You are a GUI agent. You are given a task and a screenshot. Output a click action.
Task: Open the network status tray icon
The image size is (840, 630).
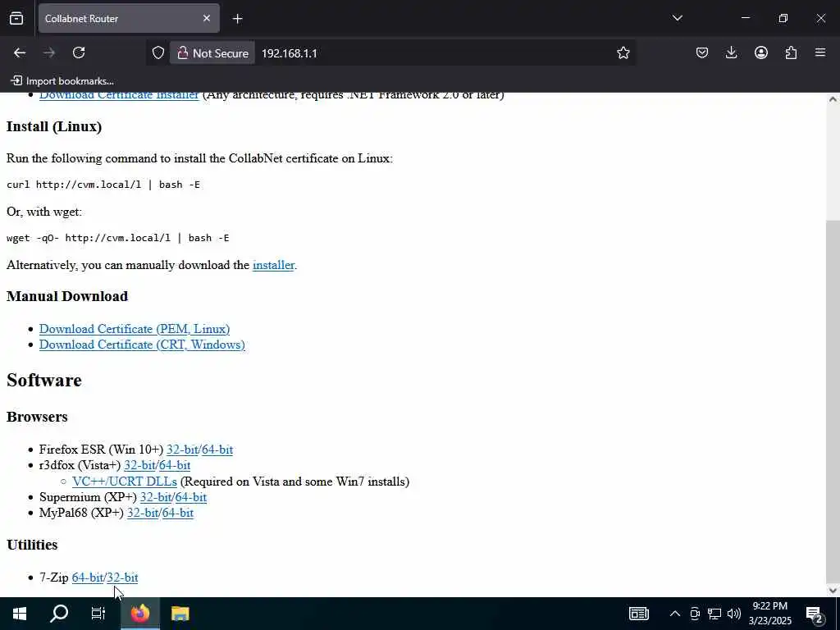[714, 614]
